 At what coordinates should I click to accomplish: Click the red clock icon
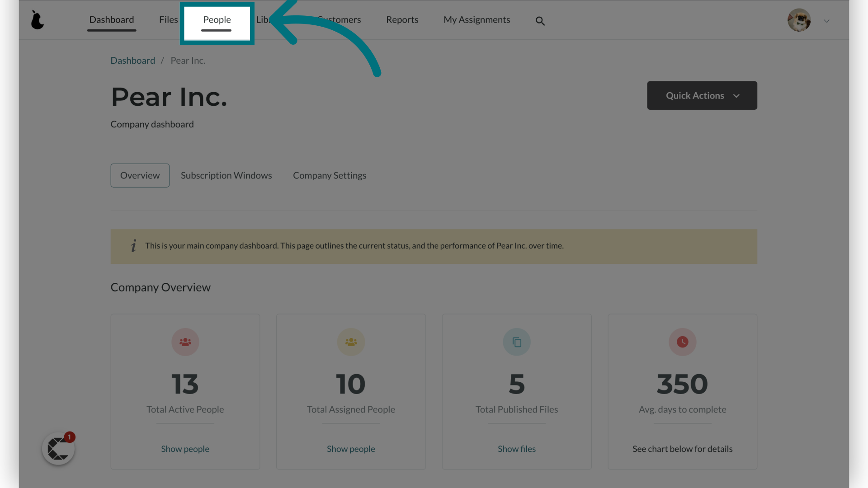682,342
